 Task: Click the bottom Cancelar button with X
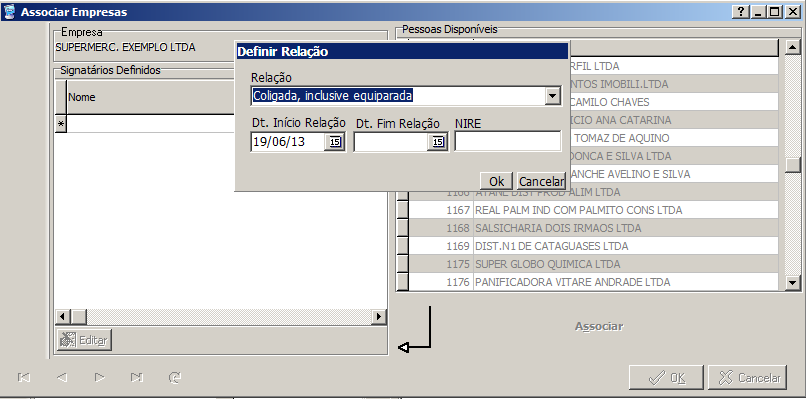[748, 378]
